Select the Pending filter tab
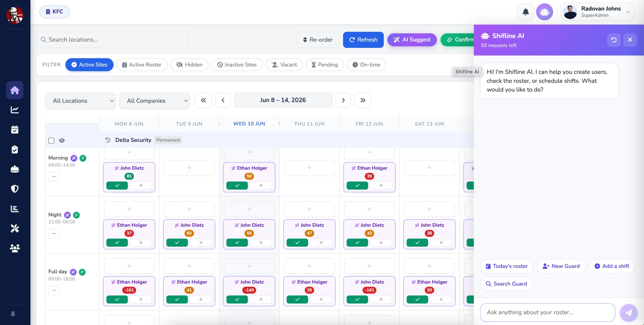The image size is (644, 325). pos(325,65)
